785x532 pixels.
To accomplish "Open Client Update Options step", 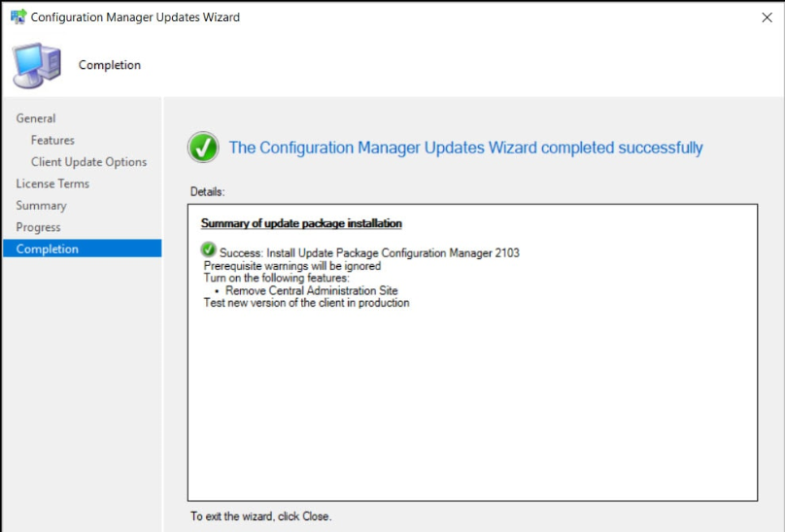I will pyautogui.click(x=88, y=162).
